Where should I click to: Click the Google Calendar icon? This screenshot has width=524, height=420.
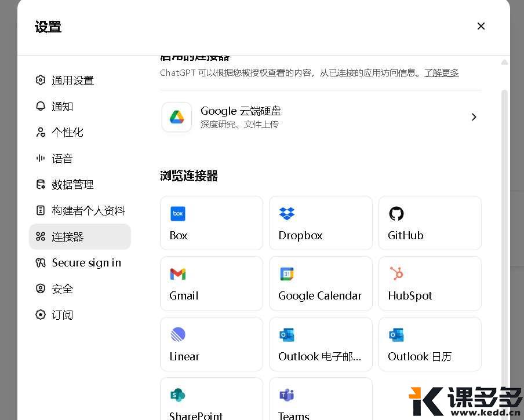(287, 274)
